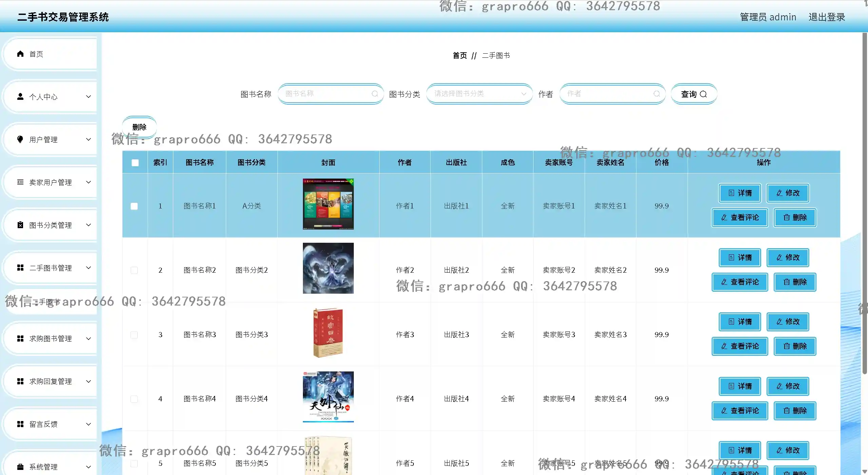Expand the 求购图书管理 sidebar section
This screenshot has height=475, width=868.
pos(50,339)
